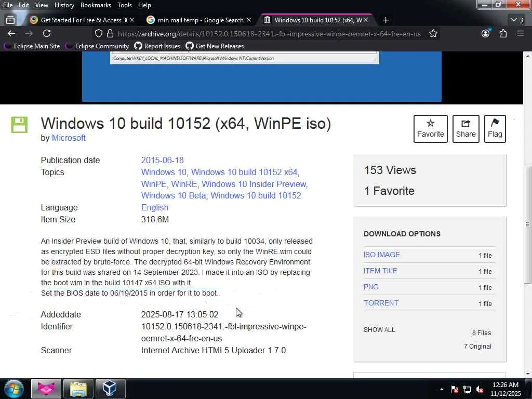Open the Firefox View icon beside the tabs
Screen dimensions: 532x399
coord(10,20)
